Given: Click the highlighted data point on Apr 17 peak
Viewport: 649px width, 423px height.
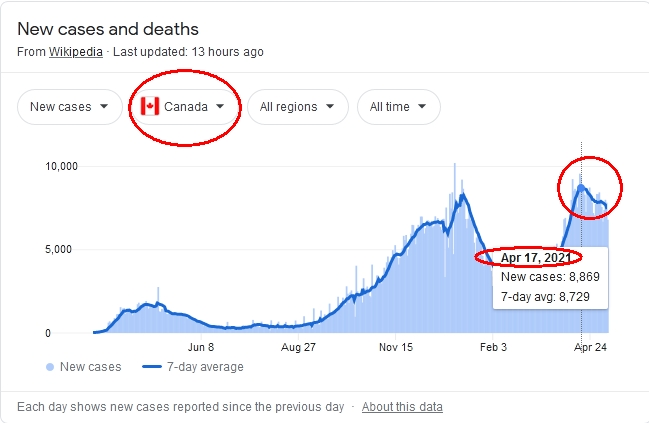Looking at the screenshot, I should click(x=581, y=188).
